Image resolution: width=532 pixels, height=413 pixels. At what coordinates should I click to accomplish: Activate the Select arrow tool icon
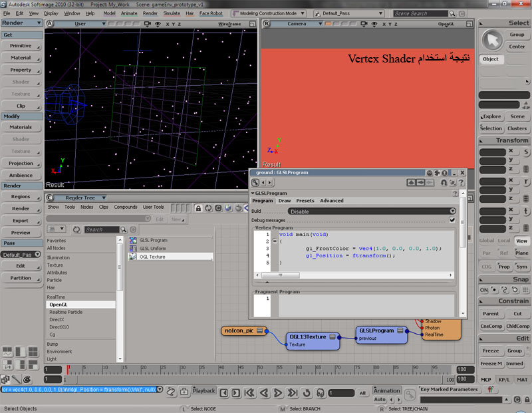(492, 41)
